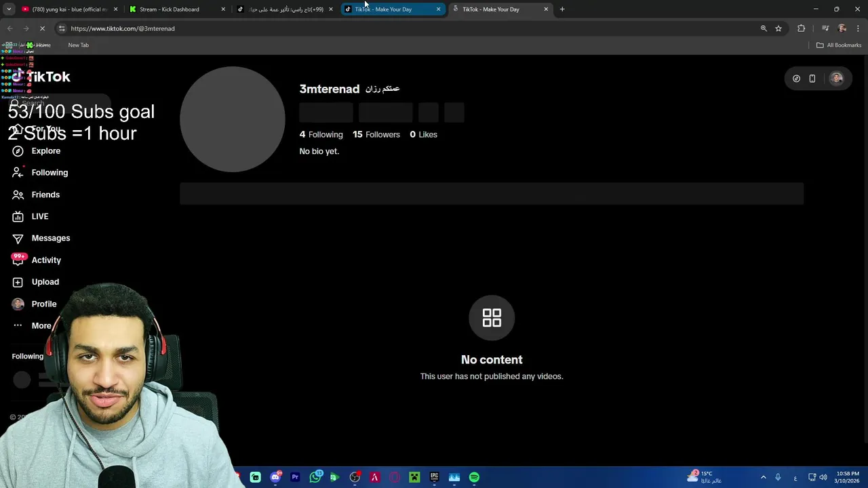Open the Upload page
Image resolution: width=868 pixels, height=488 pixels.
(x=35, y=282)
